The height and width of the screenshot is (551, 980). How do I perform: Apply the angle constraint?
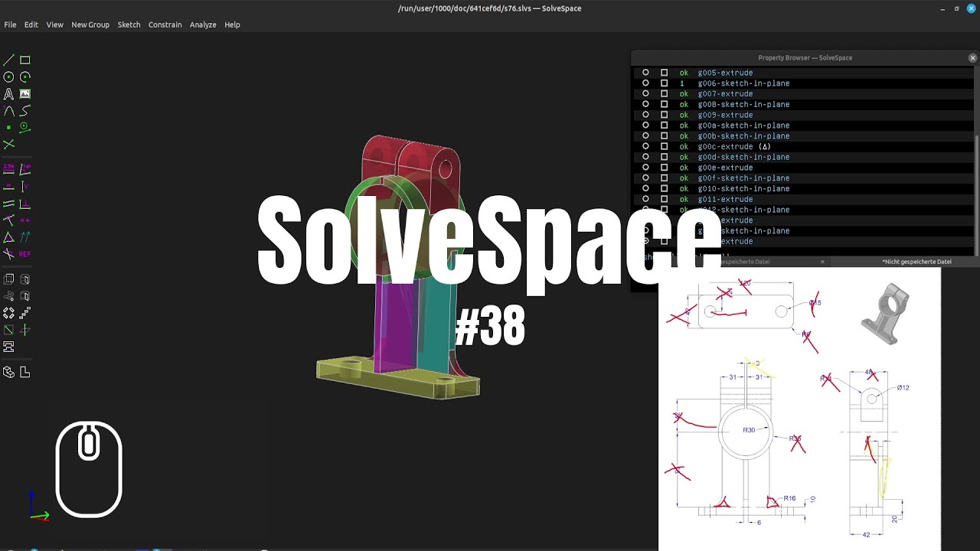pyautogui.click(x=25, y=169)
